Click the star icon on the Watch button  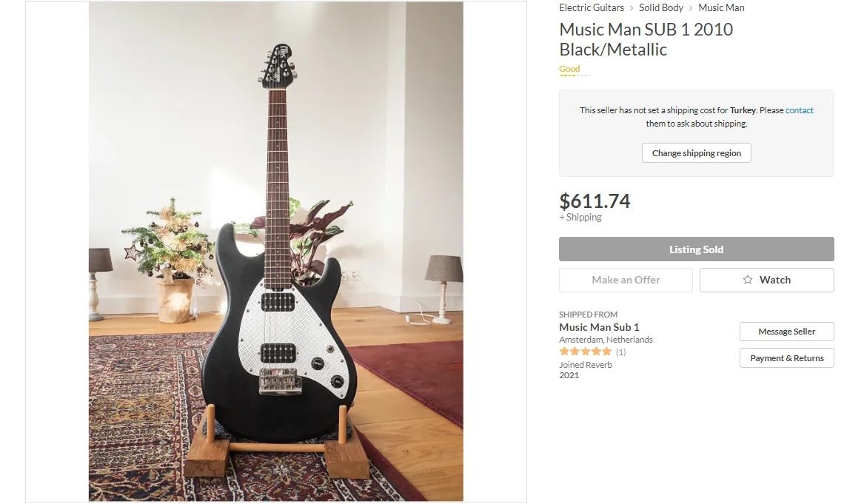pyautogui.click(x=747, y=280)
